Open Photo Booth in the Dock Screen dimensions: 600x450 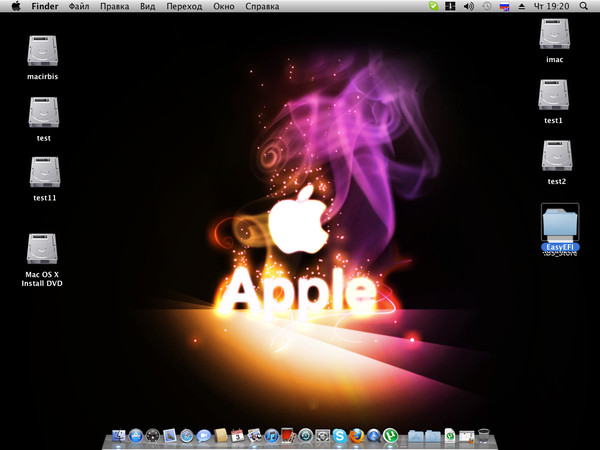click(288, 435)
